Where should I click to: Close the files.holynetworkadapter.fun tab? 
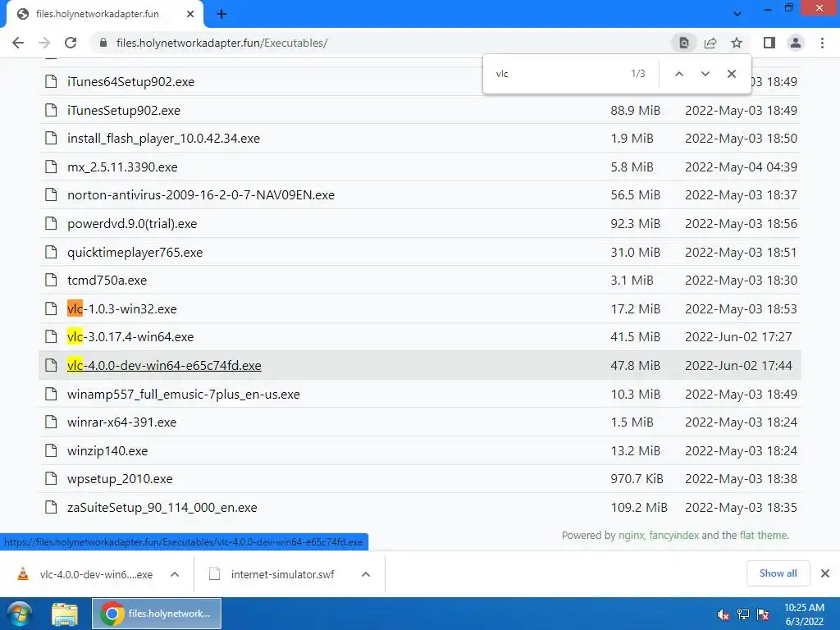pyautogui.click(x=190, y=14)
